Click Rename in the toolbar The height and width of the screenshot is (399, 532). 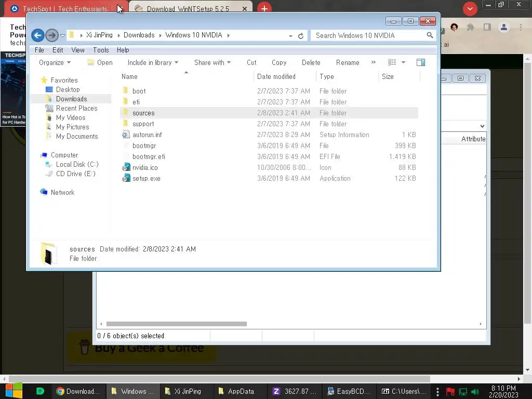pos(348,62)
